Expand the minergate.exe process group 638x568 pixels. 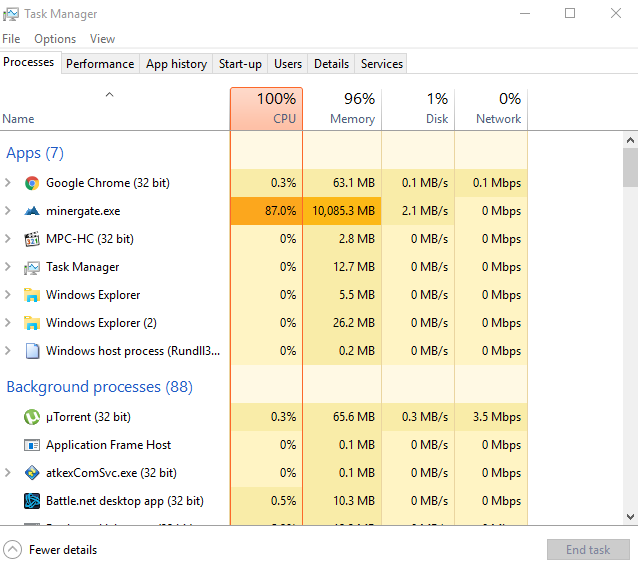coord(8,211)
